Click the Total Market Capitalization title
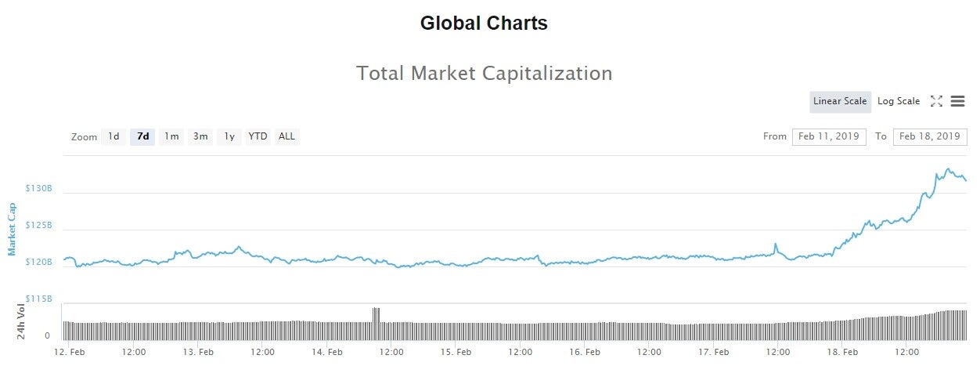The width and height of the screenshot is (980, 366). pyautogui.click(x=484, y=74)
